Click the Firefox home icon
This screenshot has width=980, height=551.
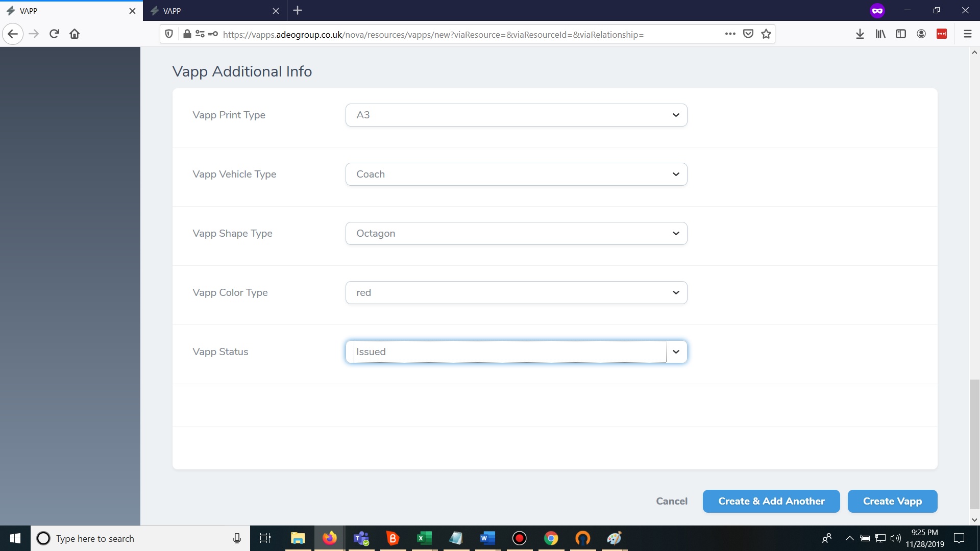(x=75, y=34)
